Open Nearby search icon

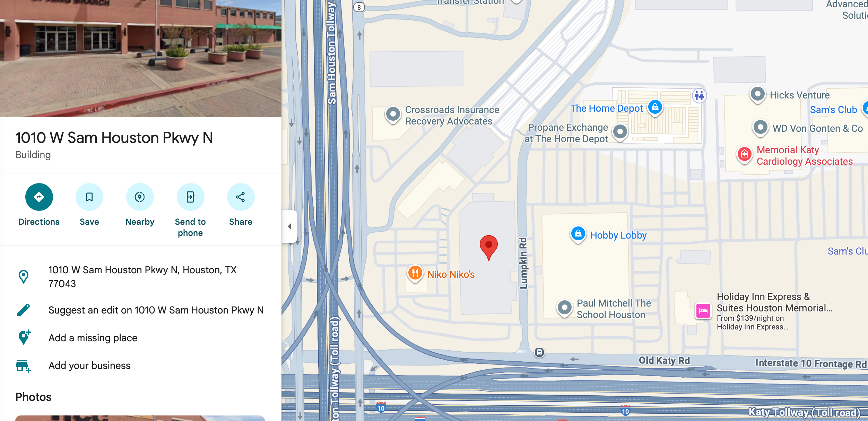[x=140, y=197]
